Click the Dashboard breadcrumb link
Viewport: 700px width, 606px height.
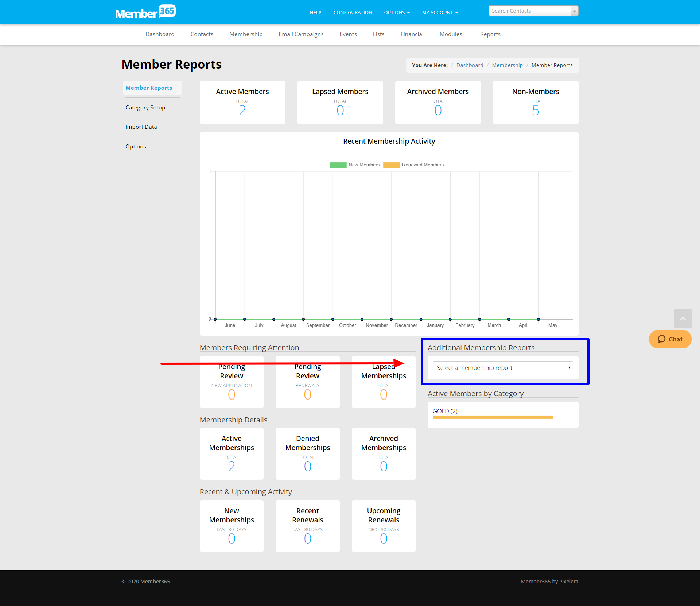[x=469, y=65]
